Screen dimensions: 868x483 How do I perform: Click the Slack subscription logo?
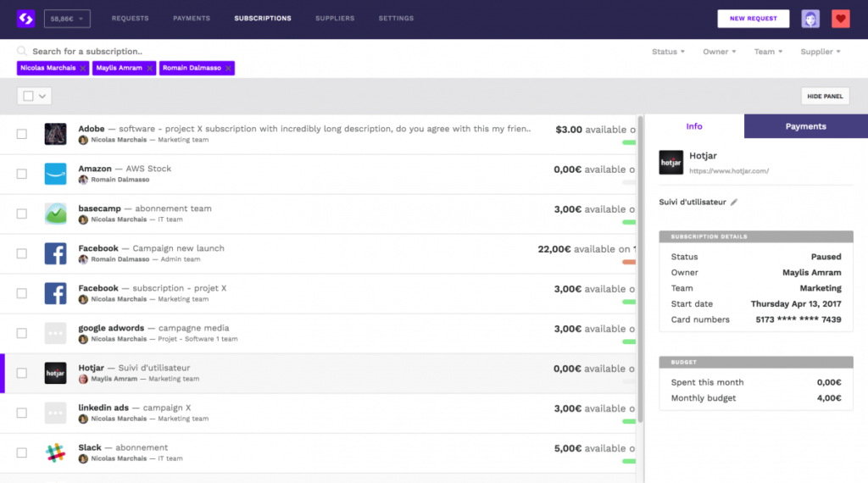55,452
